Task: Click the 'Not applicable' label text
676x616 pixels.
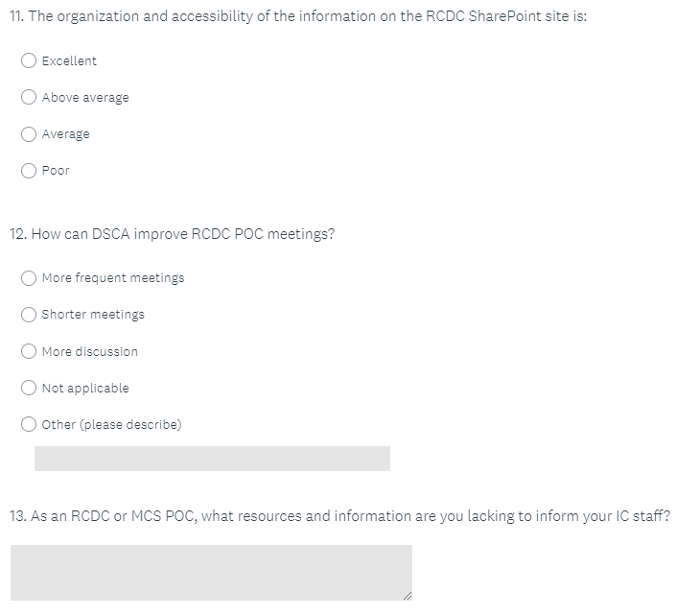Action: point(85,389)
